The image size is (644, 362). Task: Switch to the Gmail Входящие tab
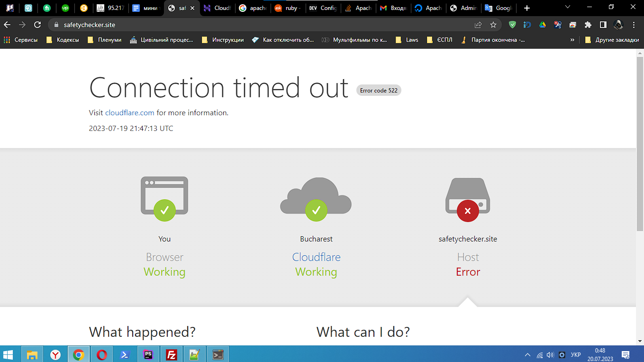393,8
